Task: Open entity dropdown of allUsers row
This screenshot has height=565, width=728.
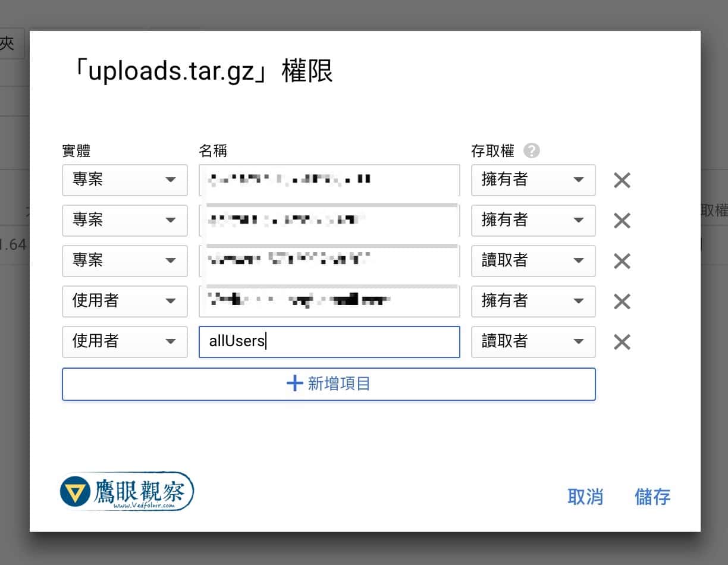Action: click(125, 342)
